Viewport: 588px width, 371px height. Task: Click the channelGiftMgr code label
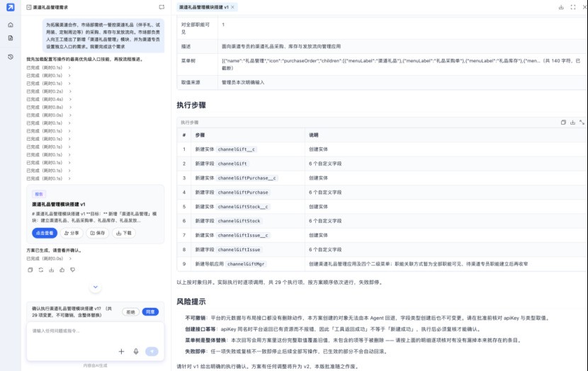pos(246,264)
